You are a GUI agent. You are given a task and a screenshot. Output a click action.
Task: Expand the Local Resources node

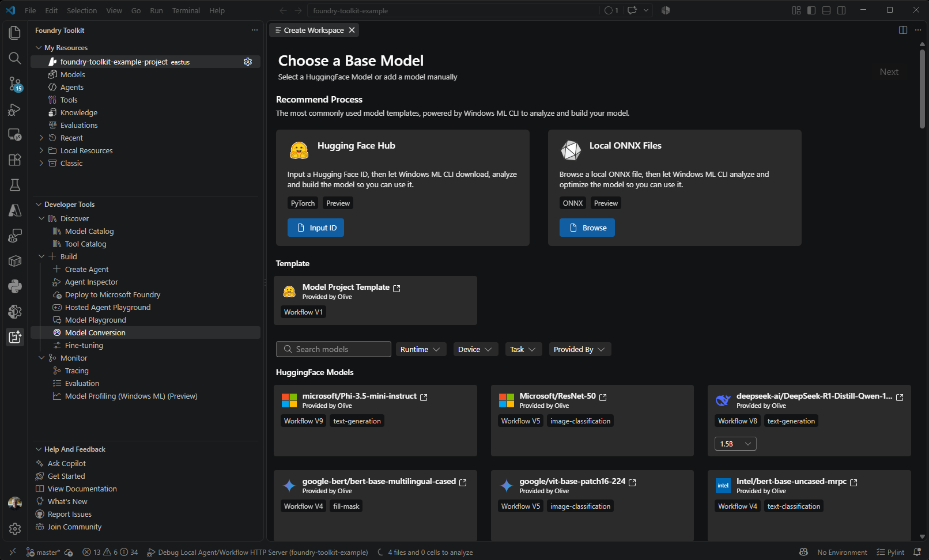click(x=41, y=150)
